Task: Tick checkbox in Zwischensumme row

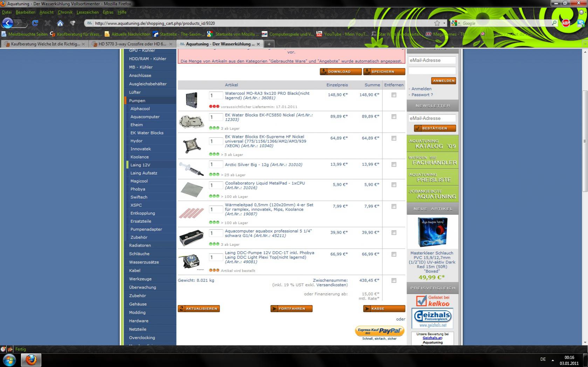Action: (394, 281)
